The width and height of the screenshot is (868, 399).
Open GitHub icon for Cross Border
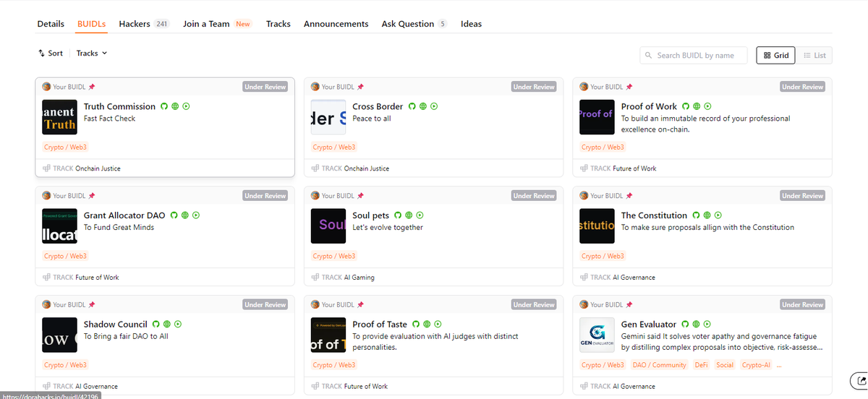tap(412, 106)
